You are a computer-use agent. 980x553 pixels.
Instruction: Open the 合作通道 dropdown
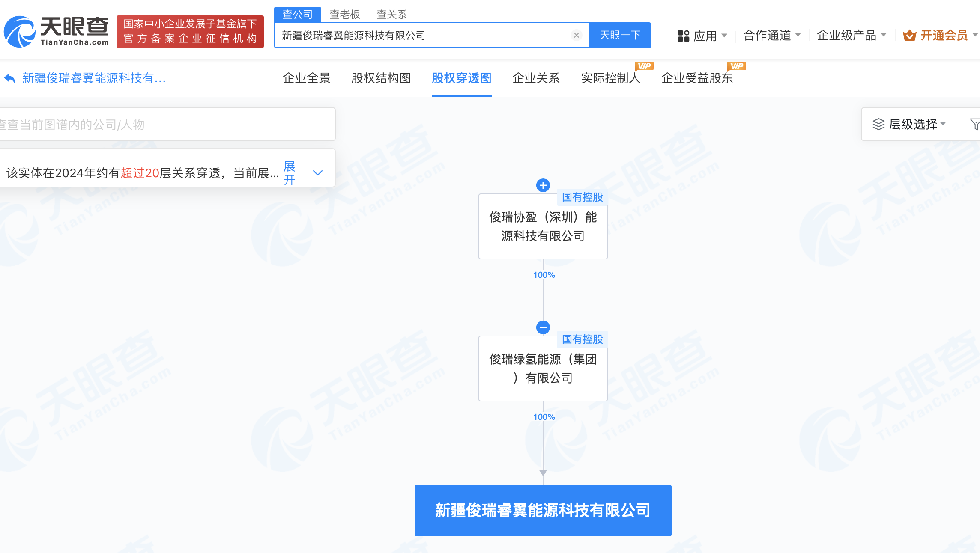pyautogui.click(x=772, y=36)
